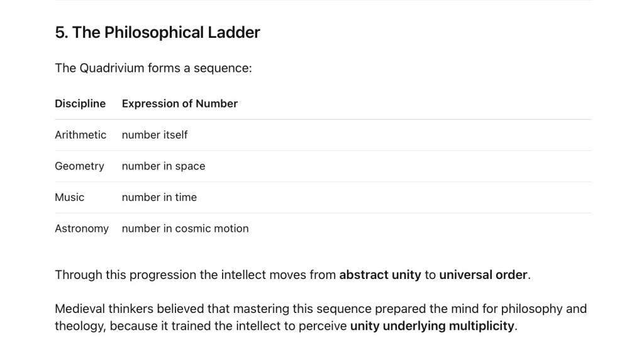Click the "Arithmetic" table cell
This screenshot has width=644, height=357.
[x=80, y=135]
